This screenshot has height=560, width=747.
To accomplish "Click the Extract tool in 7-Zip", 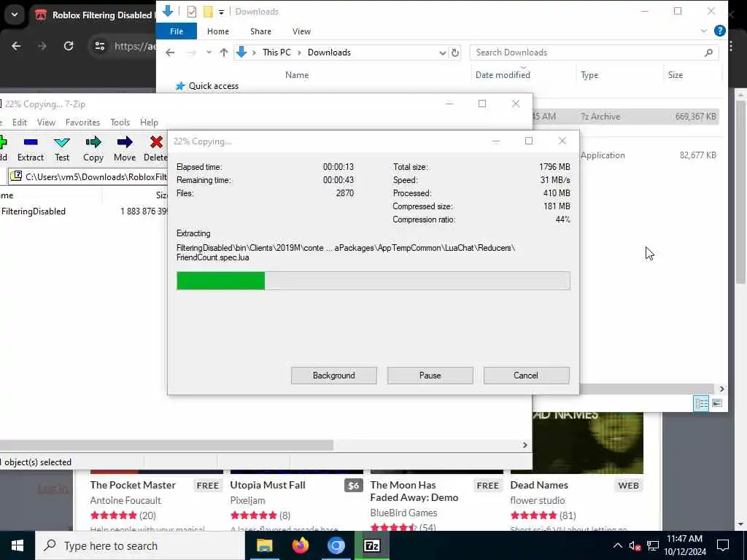I will (x=31, y=149).
